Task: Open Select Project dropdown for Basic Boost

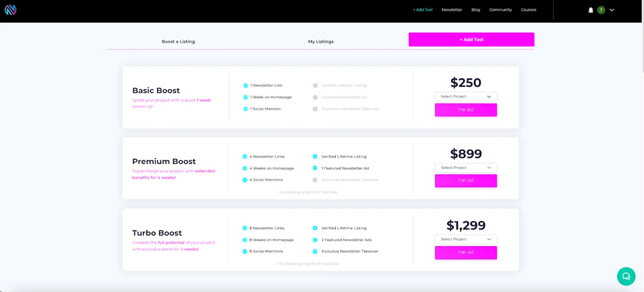Action: coord(465,97)
